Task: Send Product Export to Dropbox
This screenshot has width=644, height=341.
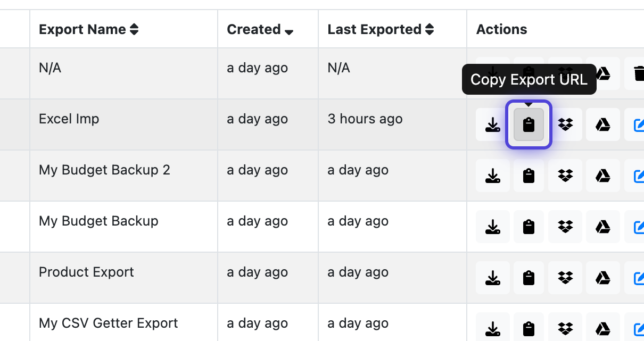Action: tap(565, 277)
